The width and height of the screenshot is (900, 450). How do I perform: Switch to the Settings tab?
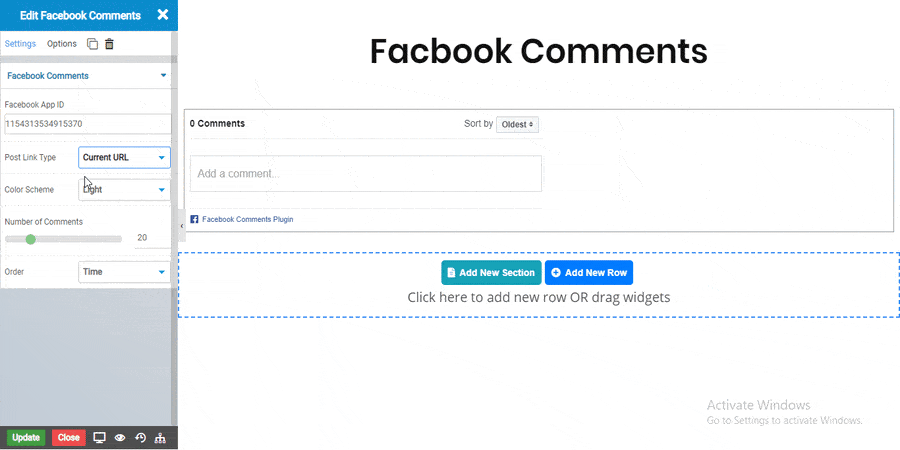pyautogui.click(x=20, y=44)
